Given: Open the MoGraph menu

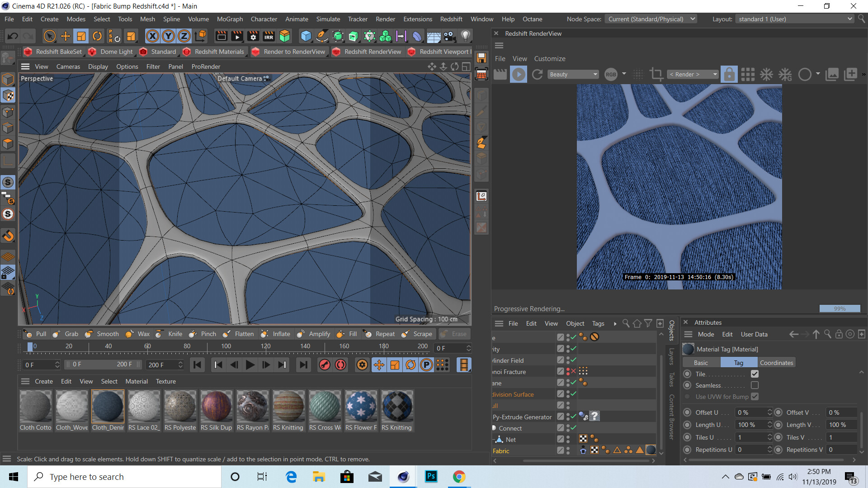Looking at the screenshot, I should coord(230,19).
